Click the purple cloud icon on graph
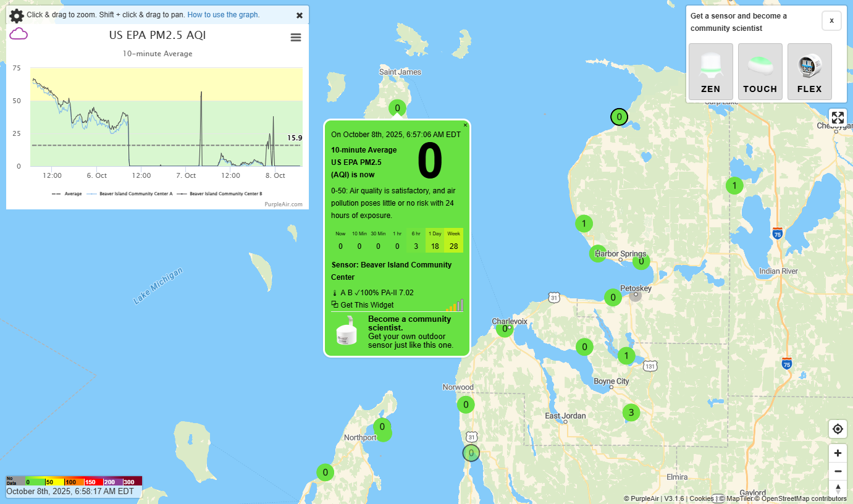The width and height of the screenshot is (853, 504). coord(19,34)
